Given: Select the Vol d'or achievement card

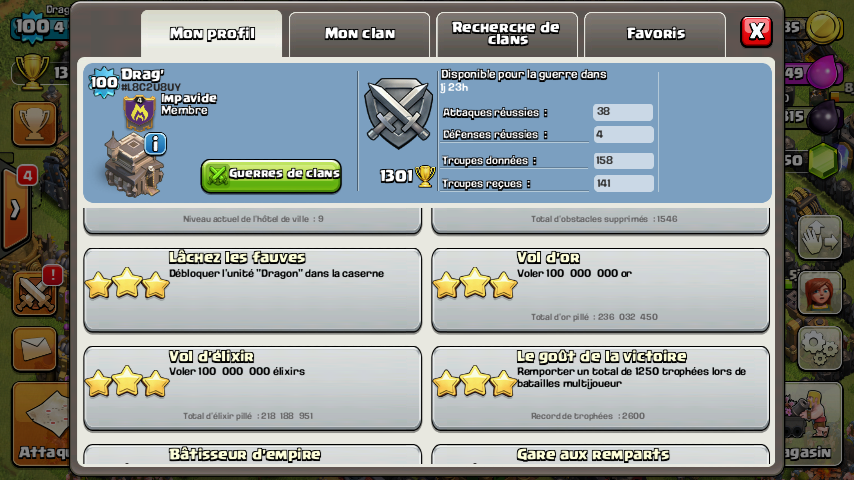Looking at the screenshot, I should tap(600, 290).
